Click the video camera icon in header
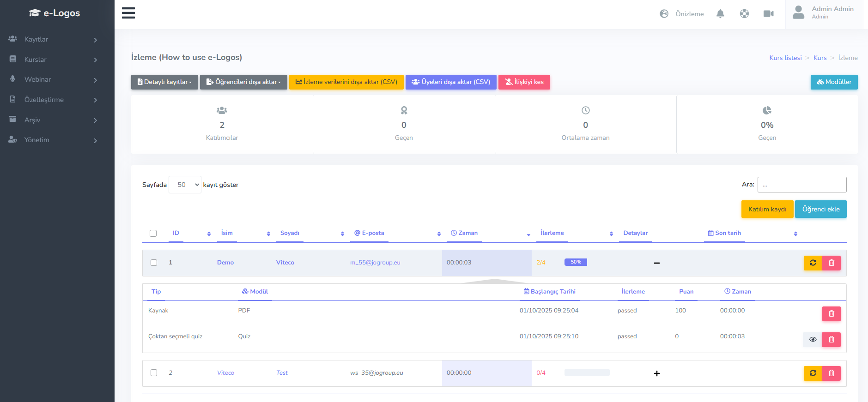 (x=768, y=14)
